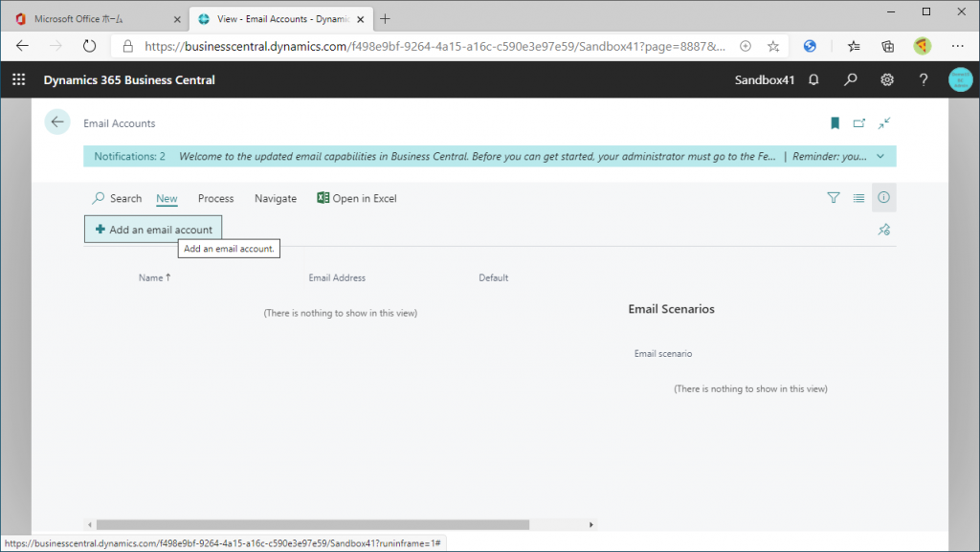The height and width of the screenshot is (552, 980).
Task: Open the browser settings and more menu
Action: tap(957, 46)
